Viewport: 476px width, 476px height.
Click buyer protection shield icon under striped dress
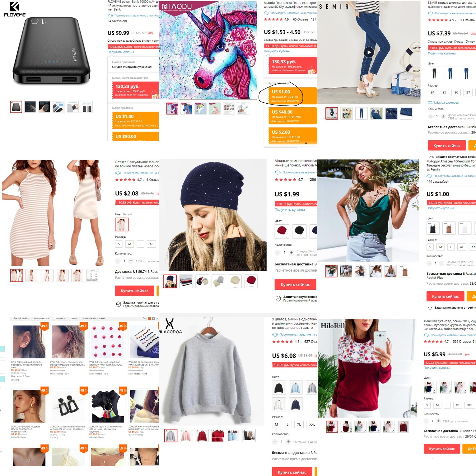point(119,304)
